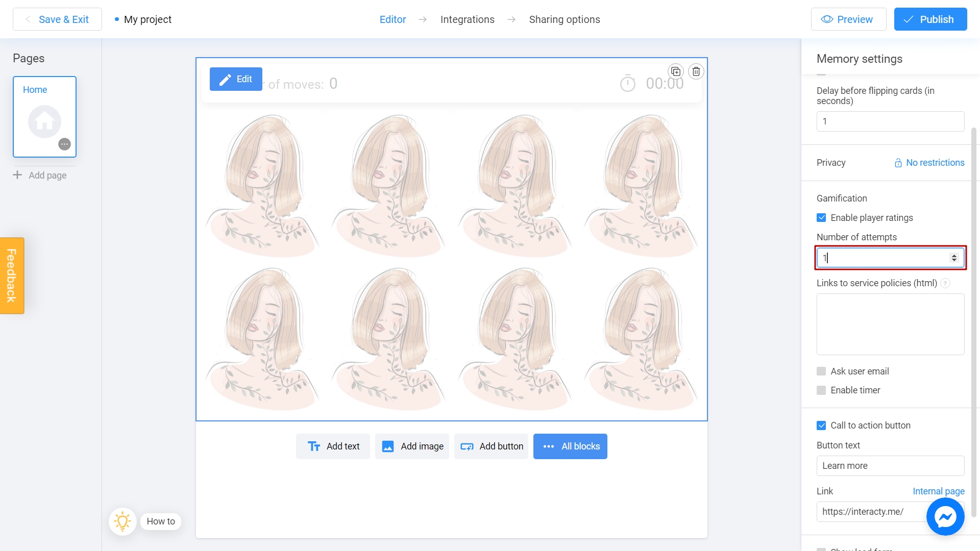Go to the Integrations step
Viewport: 980px width, 551px height.
[x=467, y=19]
